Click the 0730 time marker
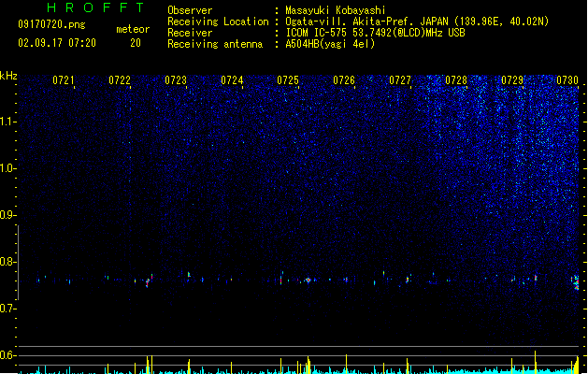588x374 pixels. [567, 80]
